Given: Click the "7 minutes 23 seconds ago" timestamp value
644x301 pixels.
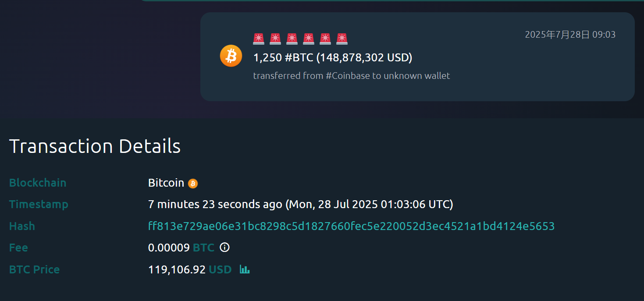Looking at the screenshot, I should point(215,204).
